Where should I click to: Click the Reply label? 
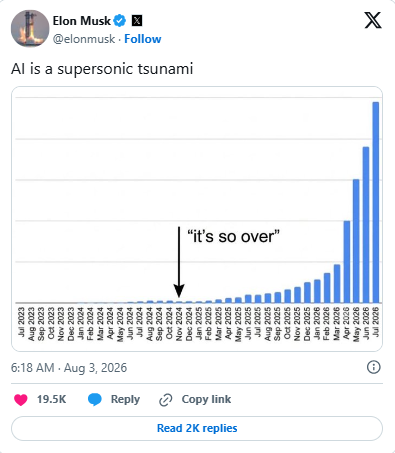(x=125, y=399)
